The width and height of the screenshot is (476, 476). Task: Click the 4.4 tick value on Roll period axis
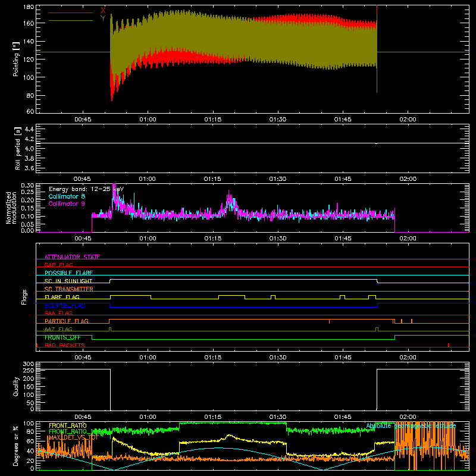coord(29,129)
